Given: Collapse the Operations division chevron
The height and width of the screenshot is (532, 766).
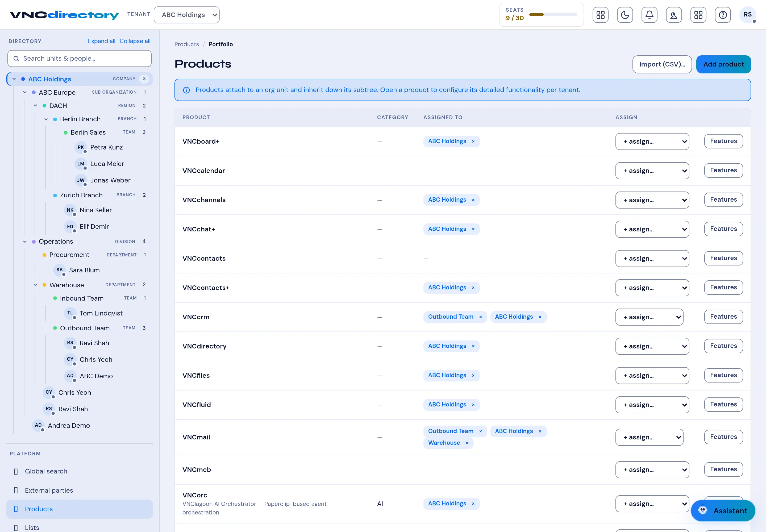Looking at the screenshot, I should pyautogui.click(x=25, y=242).
